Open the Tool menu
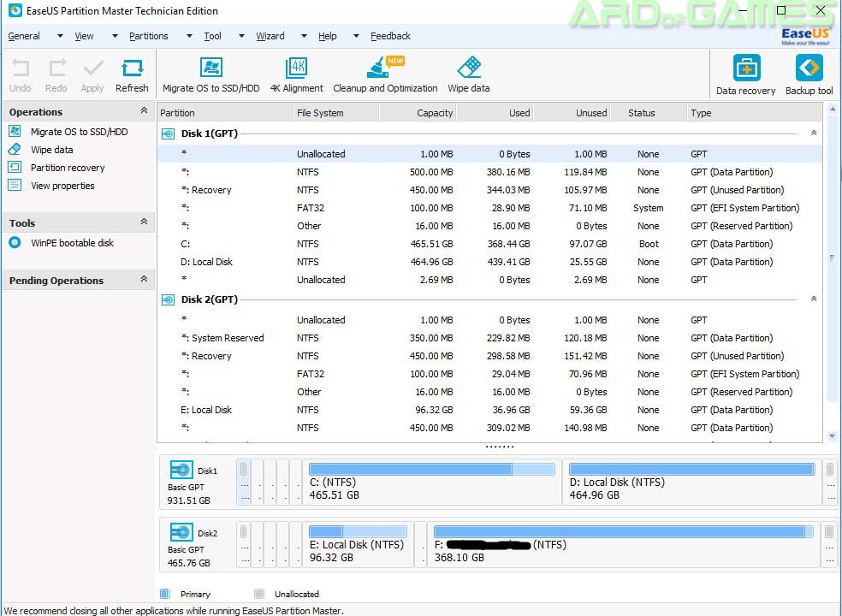The width and height of the screenshot is (842, 616). tap(213, 36)
